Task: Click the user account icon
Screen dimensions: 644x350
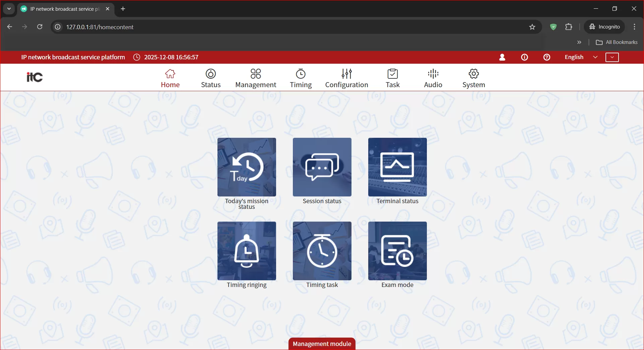Action: (502, 57)
